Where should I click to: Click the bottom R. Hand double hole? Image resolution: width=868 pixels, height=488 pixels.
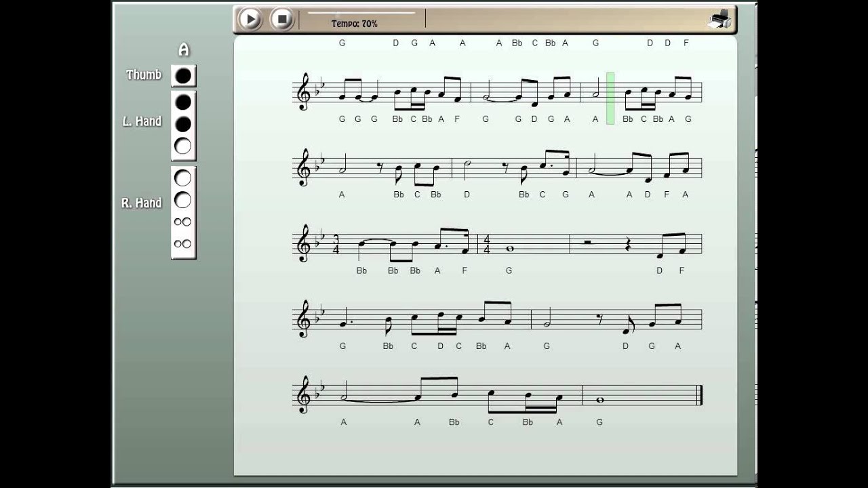pyautogui.click(x=183, y=244)
